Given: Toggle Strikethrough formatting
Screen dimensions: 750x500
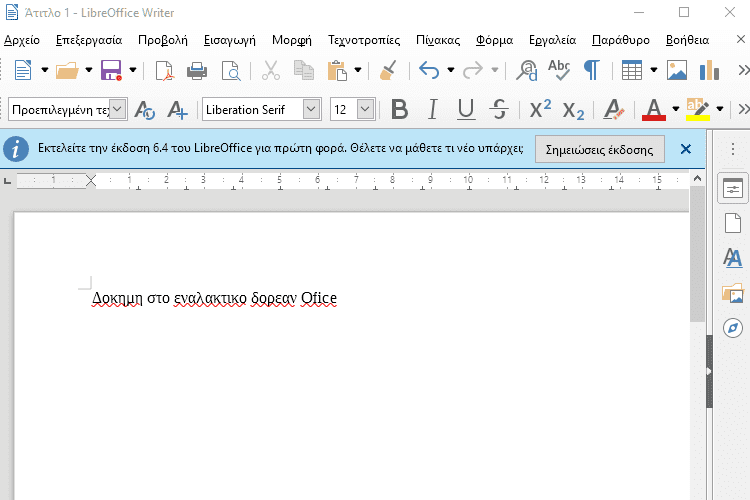Looking at the screenshot, I should coord(499,109).
